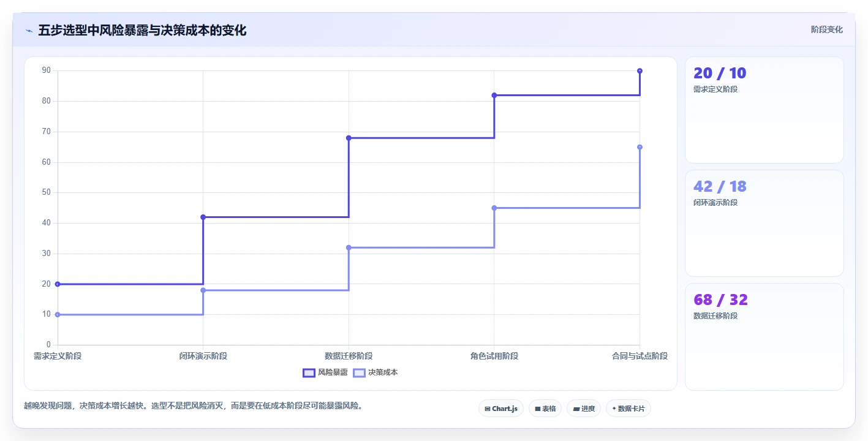This screenshot has height=441, width=868.
Task: Click the 阶段变化 label in the header
Action: (x=827, y=29)
